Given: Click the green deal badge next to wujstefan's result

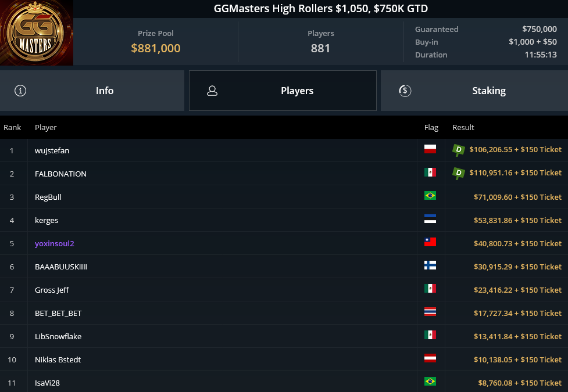Looking at the screenshot, I should (459, 150).
